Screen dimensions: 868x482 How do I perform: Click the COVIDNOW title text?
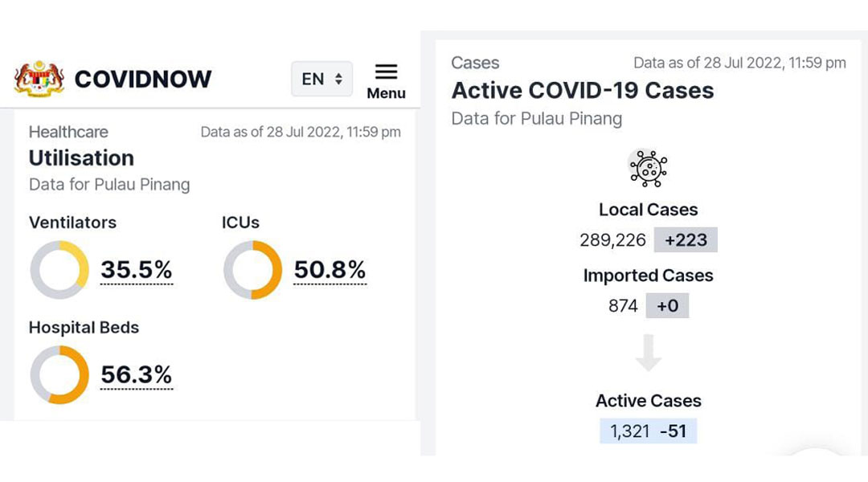(143, 80)
